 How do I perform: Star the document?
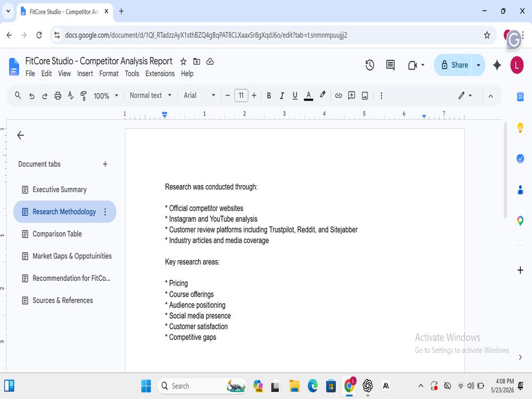pos(183,61)
